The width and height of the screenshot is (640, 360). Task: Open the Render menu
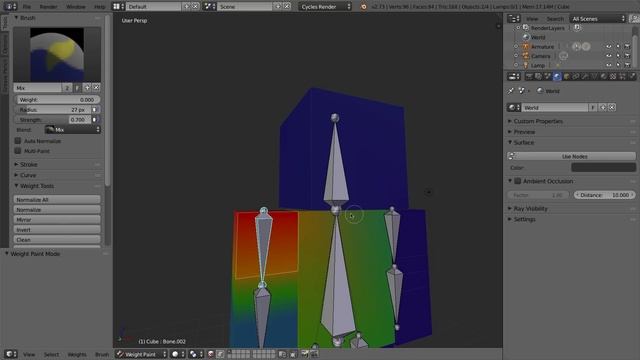click(48, 7)
